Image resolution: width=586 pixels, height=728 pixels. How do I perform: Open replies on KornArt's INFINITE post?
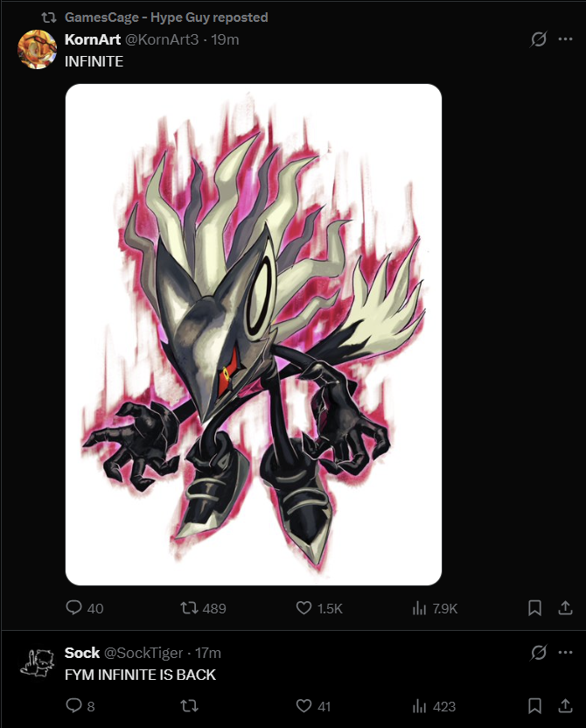point(84,608)
